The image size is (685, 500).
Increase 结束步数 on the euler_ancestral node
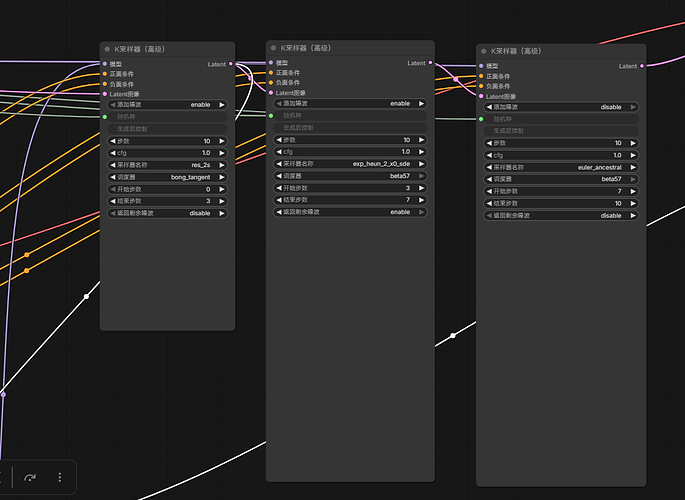[633, 203]
